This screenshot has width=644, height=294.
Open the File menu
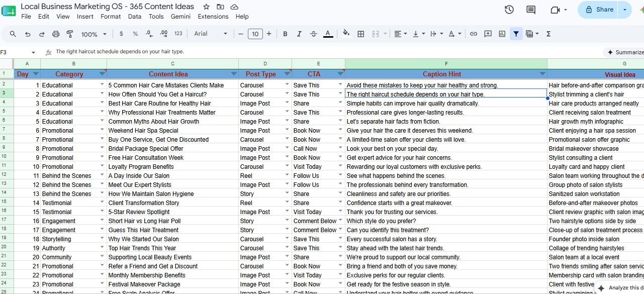point(26,17)
